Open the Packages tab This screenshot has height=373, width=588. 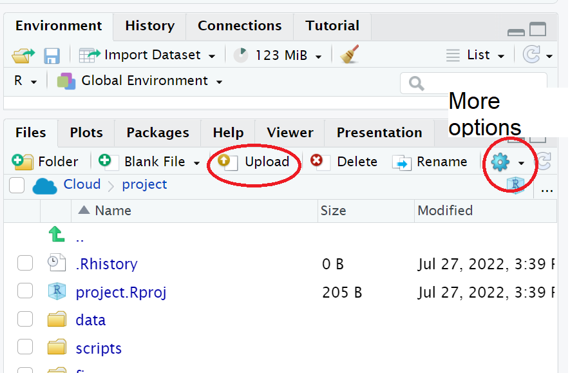coord(158,133)
